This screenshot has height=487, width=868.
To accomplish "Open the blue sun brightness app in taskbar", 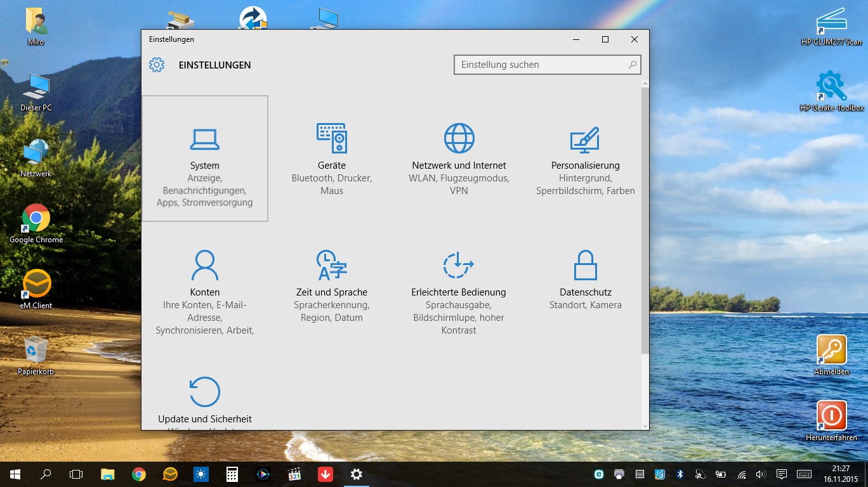I will click(201, 474).
